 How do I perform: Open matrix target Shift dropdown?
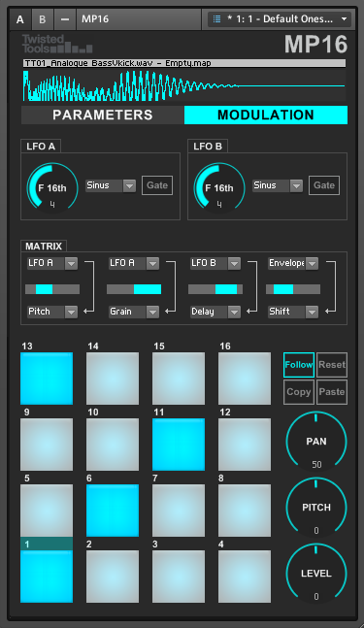[293, 312]
